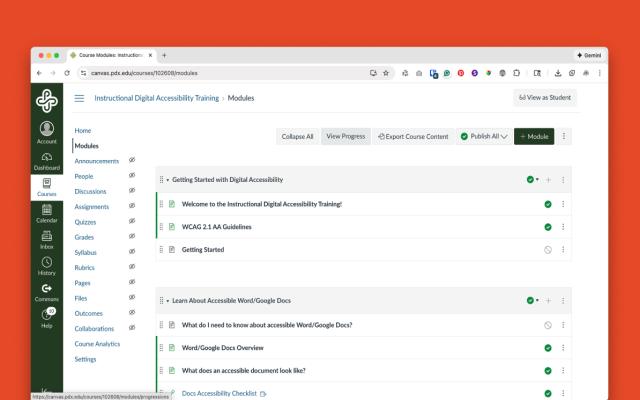Image resolution: width=640 pixels, height=400 pixels.
Task: Open the WCAG 2.1 AA Guidelines page
Action: pyautogui.click(x=217, y=227)
